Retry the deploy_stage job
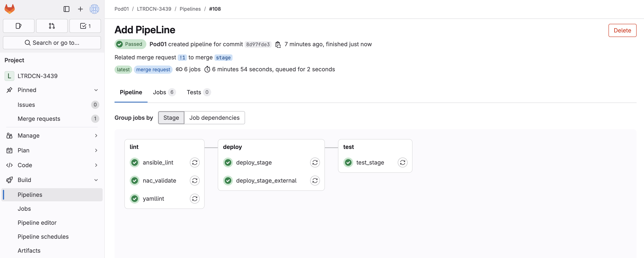This screenshot has width=644, height=258. point(315,162)
